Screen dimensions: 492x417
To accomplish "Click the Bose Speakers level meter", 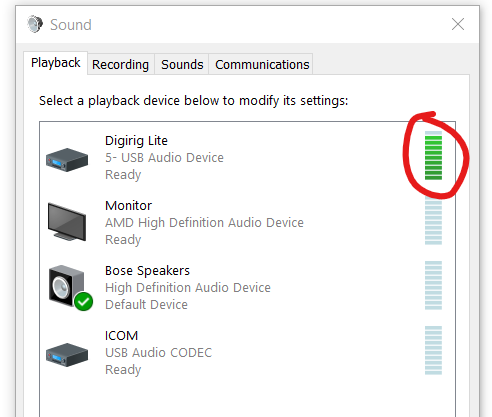I will (433, 285).
